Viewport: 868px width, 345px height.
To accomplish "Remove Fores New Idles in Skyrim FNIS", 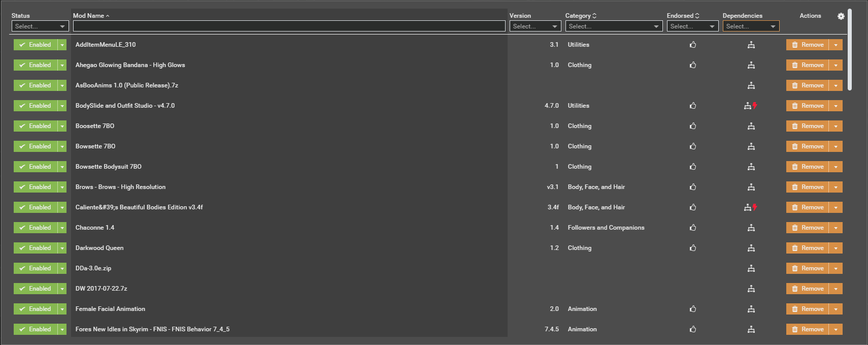I will (808, 329).
